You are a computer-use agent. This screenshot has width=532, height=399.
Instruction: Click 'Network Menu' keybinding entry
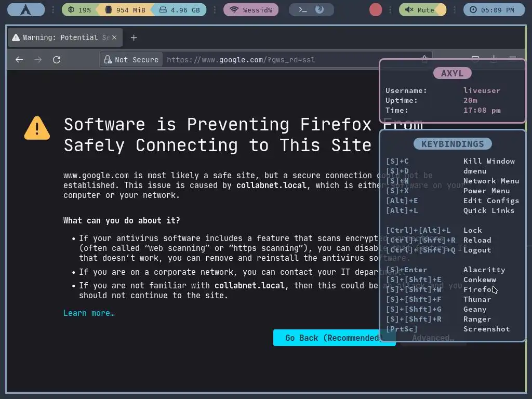coord(491,181)
